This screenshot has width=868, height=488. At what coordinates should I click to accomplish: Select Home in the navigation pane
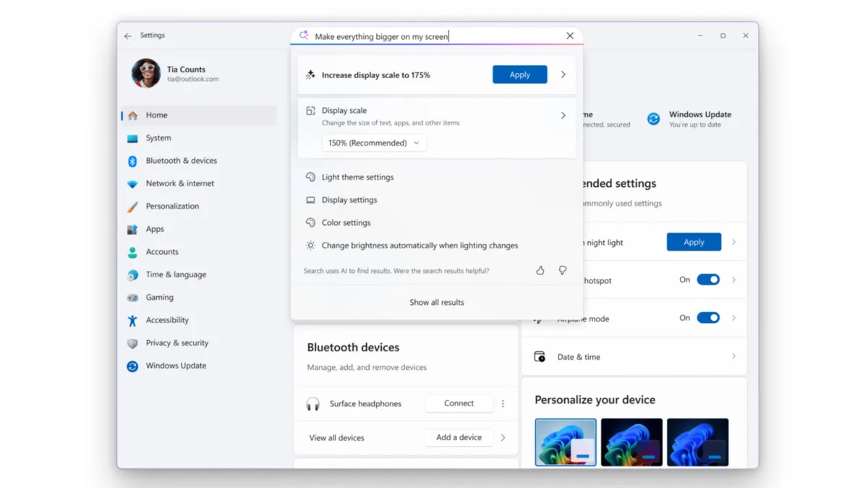[132, 114]
